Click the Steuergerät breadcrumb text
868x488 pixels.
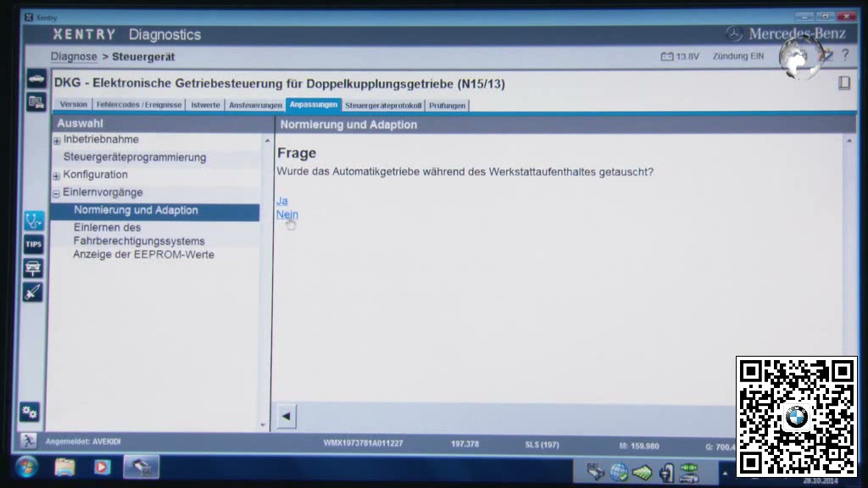pyautogui.click(x=143, y=57)
